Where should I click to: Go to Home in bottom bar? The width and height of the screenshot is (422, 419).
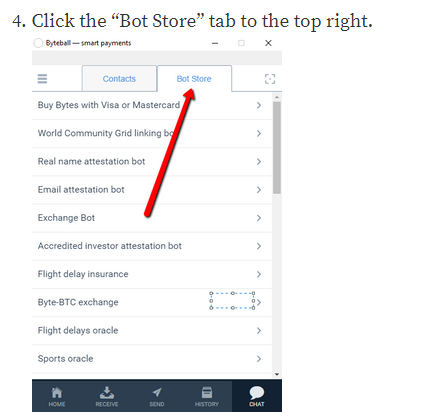click(57, 397)
